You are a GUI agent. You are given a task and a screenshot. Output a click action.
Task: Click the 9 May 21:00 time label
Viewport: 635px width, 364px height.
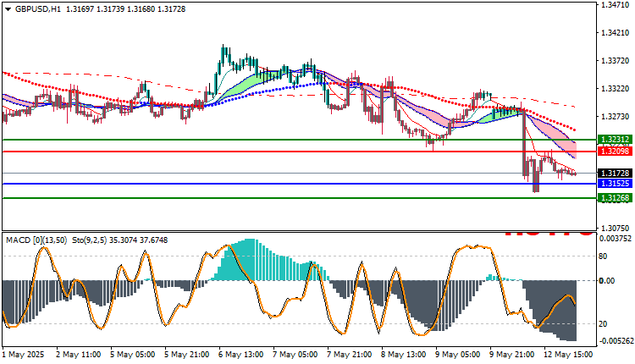[x=512, y=355]
